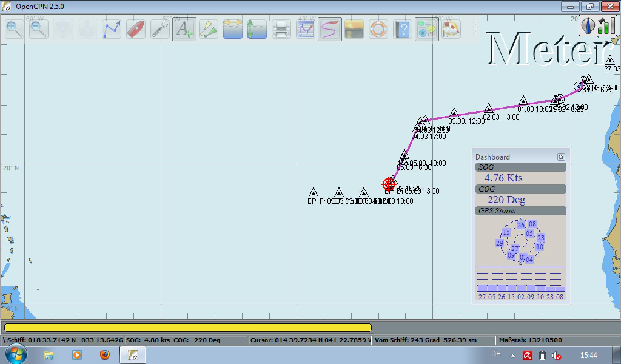Enable Auto Follow red boat icon
The height and width of the screenshot is (364, 621).
pyautogui.click(x=136, y=29)
